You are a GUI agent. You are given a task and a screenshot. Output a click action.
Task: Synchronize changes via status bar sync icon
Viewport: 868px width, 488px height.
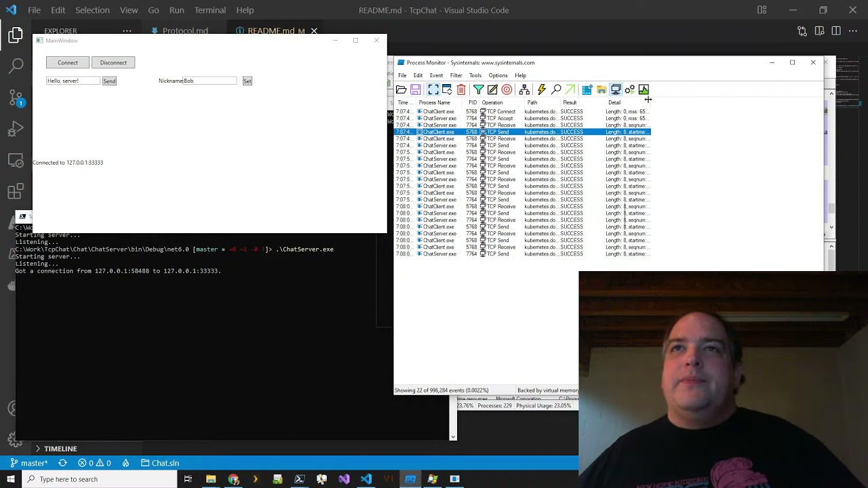tap(62, 463)
